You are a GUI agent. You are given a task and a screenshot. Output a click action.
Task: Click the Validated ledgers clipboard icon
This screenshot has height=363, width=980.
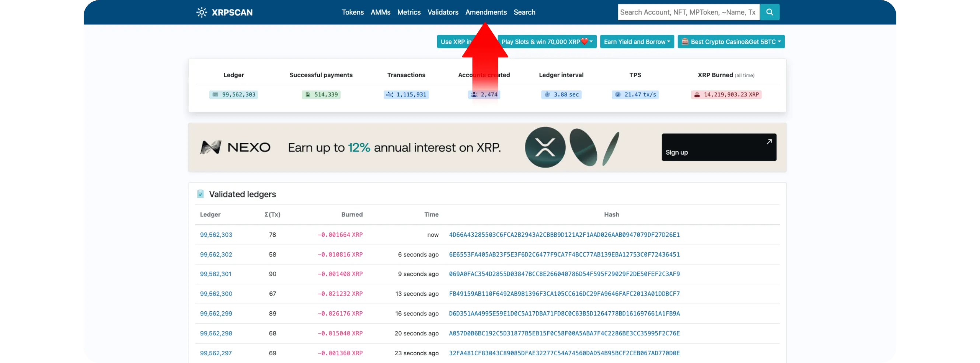point(200,194)
